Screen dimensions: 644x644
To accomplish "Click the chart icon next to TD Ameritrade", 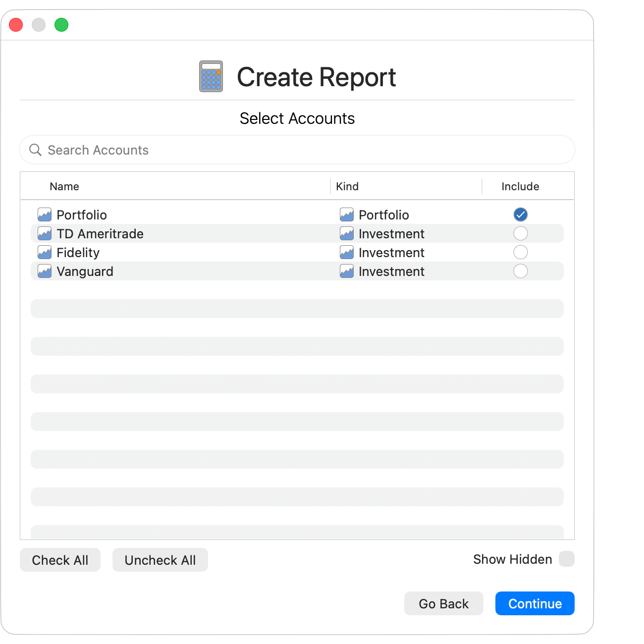I will click(44, 233).
